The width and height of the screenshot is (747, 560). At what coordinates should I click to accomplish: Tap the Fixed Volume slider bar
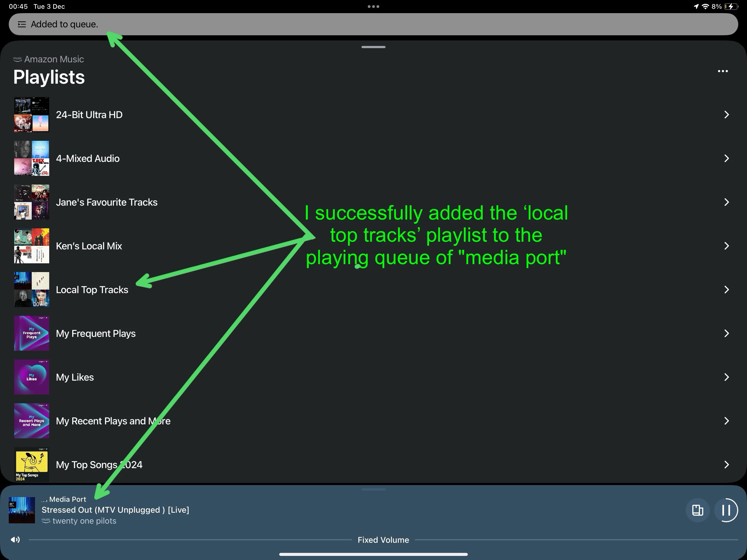click(189, 540)
